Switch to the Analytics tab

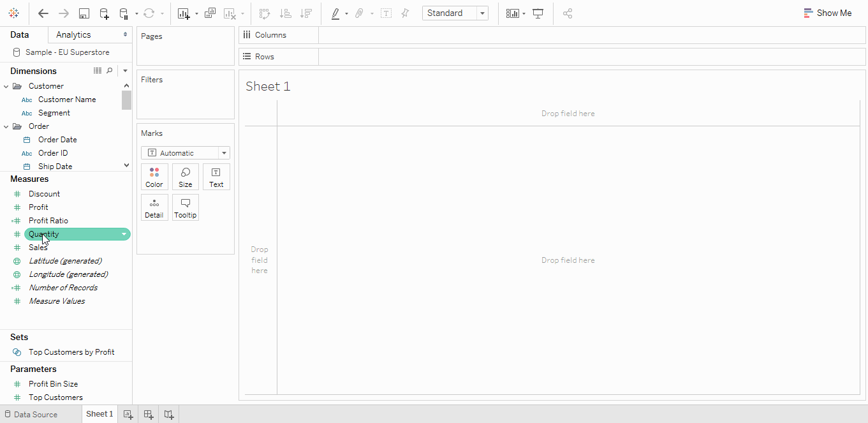click(73, 34)
